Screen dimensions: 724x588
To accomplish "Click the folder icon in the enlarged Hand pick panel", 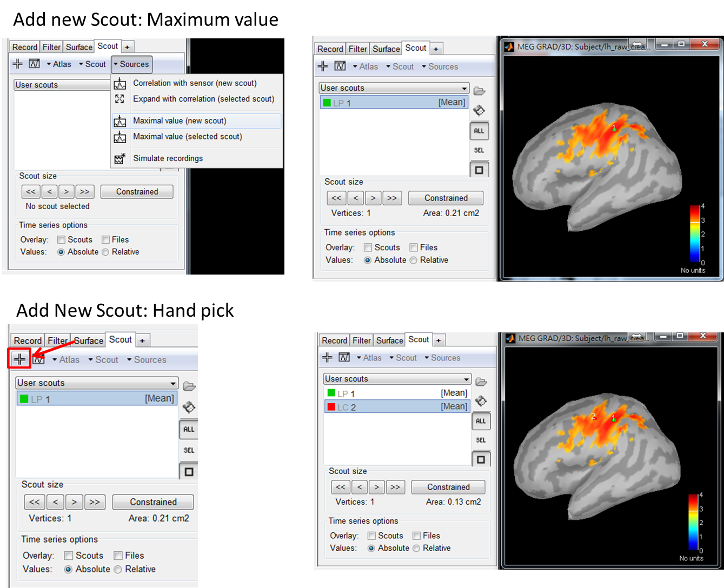I will [x=189, y=386].
